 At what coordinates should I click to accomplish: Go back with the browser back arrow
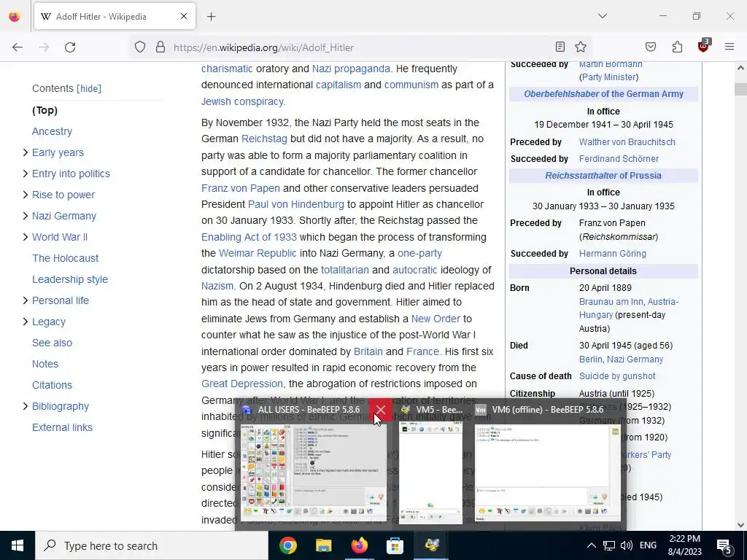pyautogui.click(x=18, y=47)
